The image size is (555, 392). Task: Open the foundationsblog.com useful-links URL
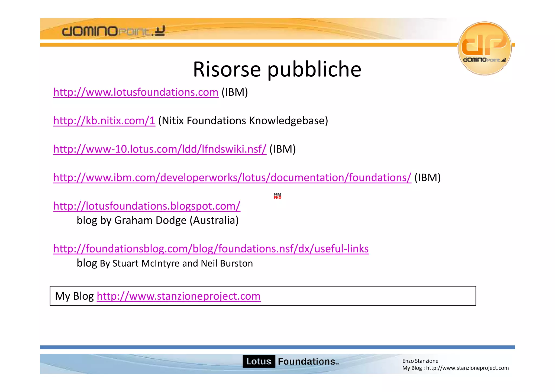(x=211, y=249)
